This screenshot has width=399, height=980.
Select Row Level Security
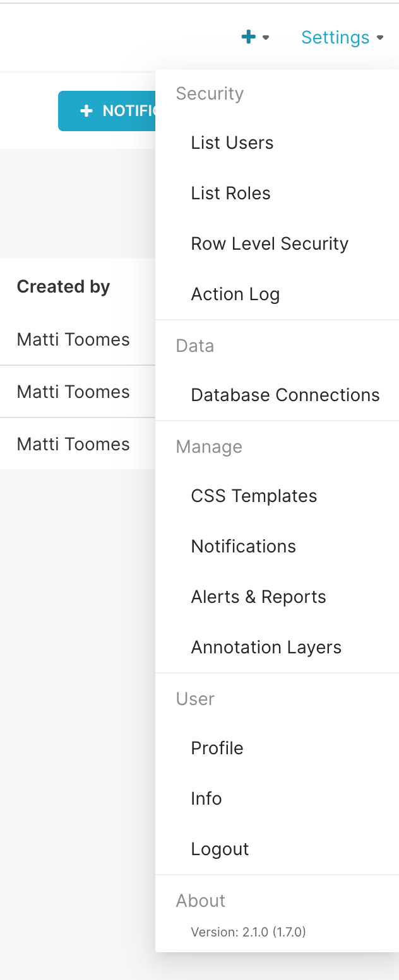pos(270,243)
